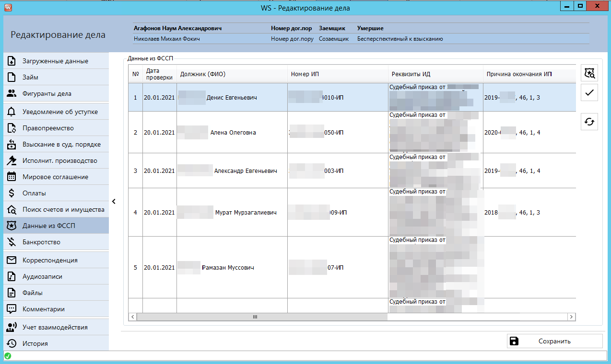Click right arrow of horizontal scrollbar
Screen dimensions: 611x364
pyautogui.click(x=571, y=317)
